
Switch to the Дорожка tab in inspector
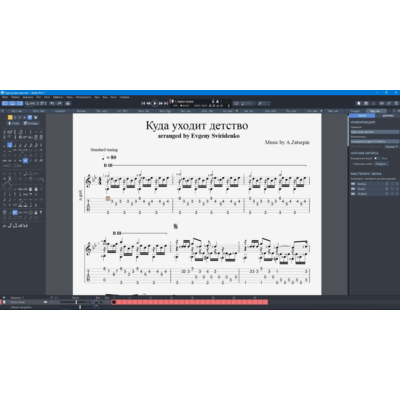387,116
